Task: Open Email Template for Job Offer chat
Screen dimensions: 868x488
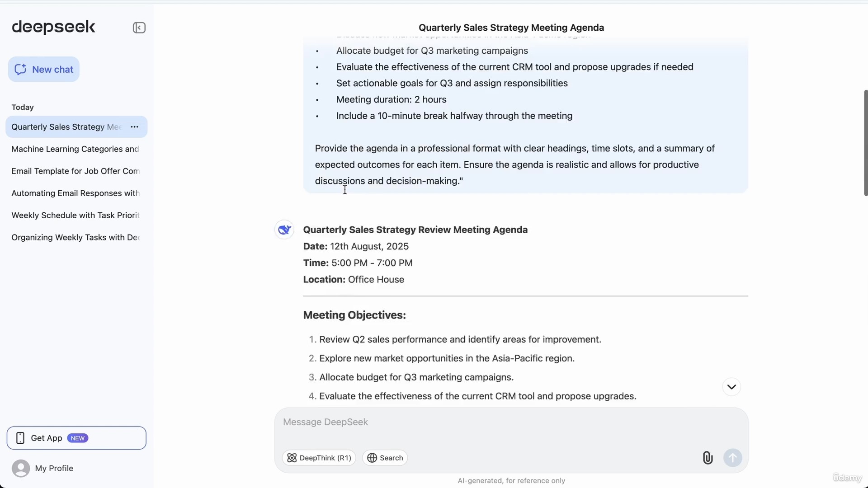Action: click(75, 171)
